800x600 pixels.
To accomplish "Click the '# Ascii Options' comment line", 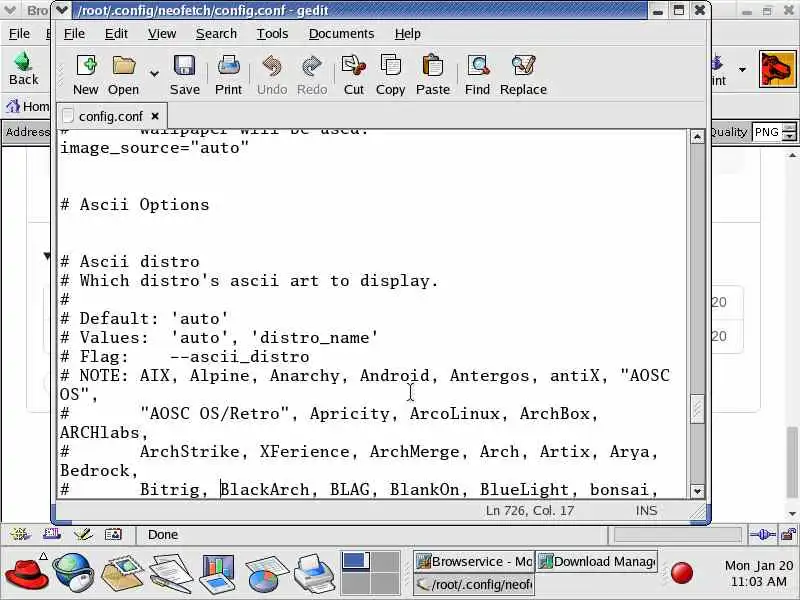I will 135,205.
